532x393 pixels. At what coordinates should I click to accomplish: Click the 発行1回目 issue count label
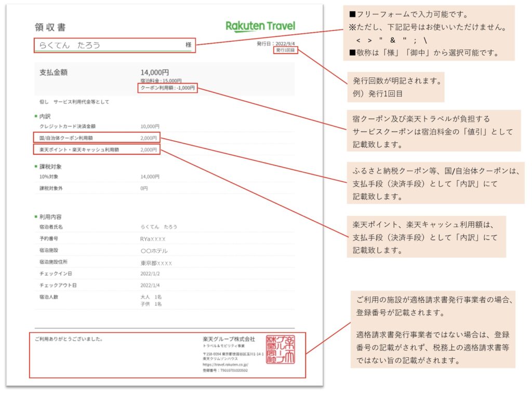click(x=285, y=50)
